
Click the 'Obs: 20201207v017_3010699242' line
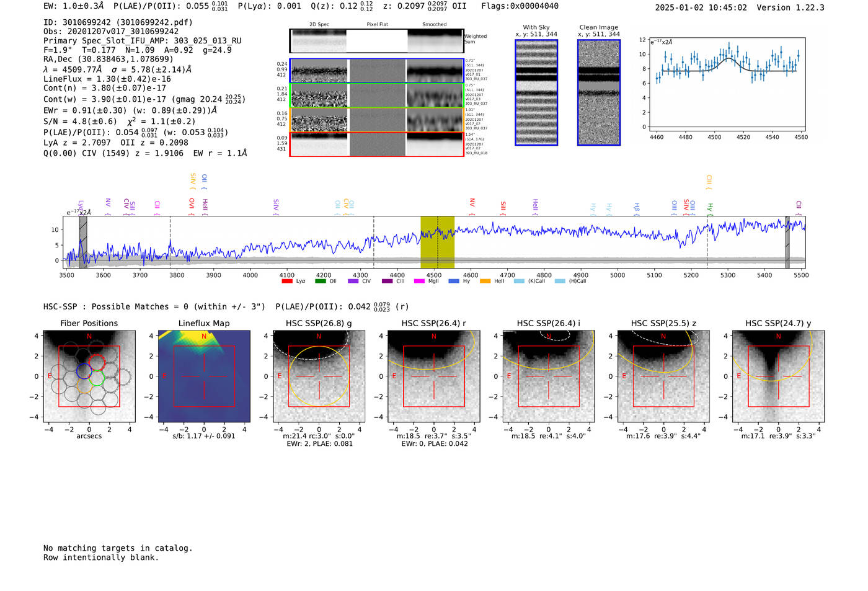pos(111,32)
